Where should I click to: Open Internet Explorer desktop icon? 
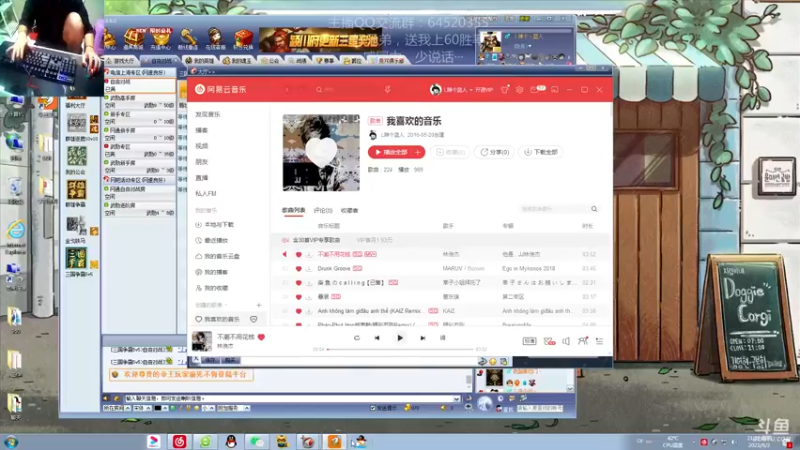[x=16, y=231]
